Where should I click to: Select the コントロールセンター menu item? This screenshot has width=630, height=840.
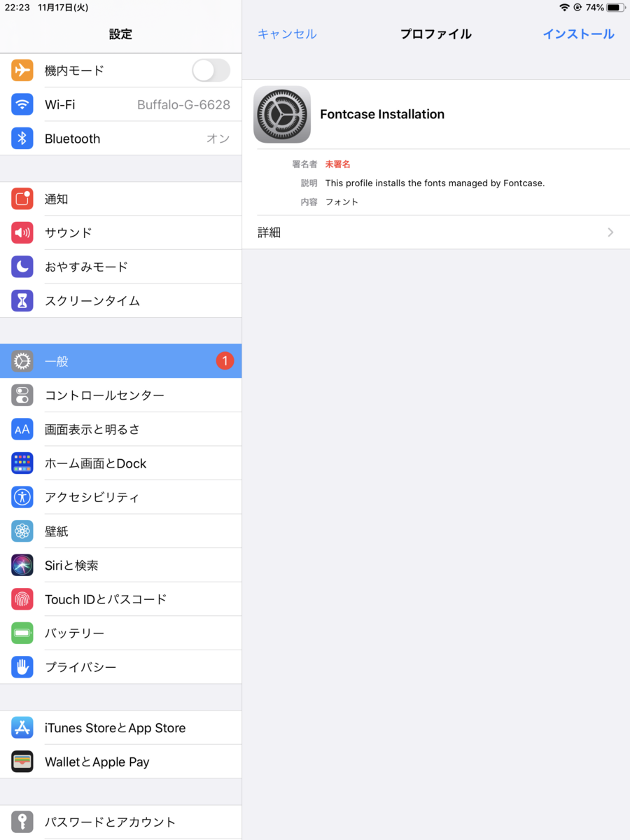(120, 395)
